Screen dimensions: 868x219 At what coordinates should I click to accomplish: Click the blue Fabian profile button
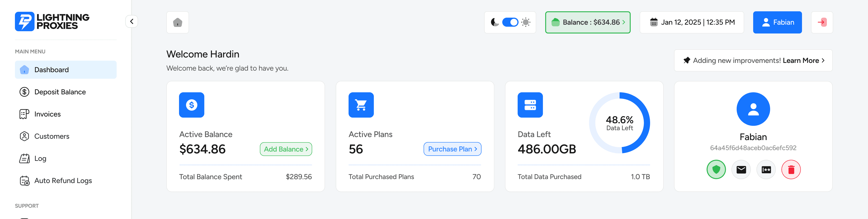(x=777, y=22)
